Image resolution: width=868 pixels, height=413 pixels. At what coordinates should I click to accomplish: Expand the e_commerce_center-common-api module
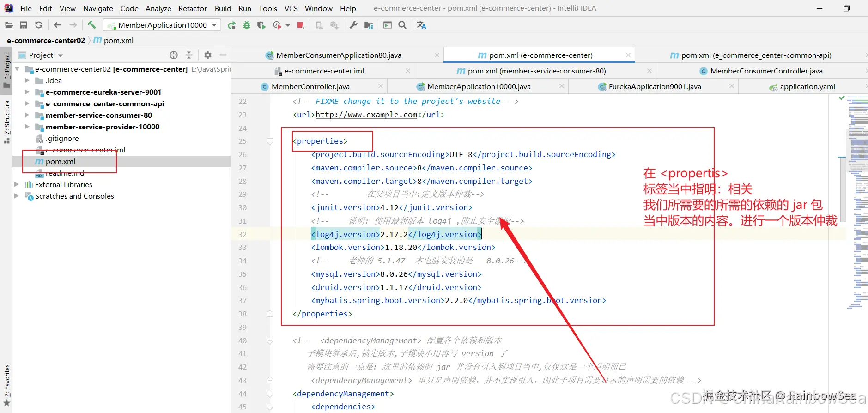tap(27, 103)
